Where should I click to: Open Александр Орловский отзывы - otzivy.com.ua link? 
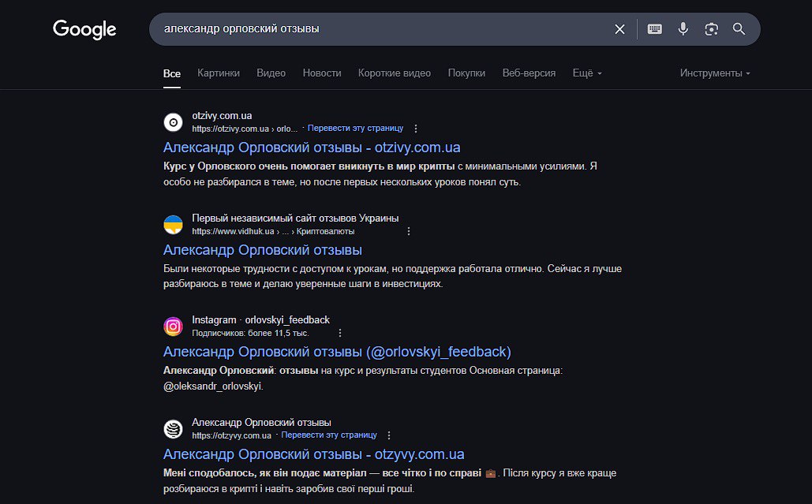coord(312,147)
